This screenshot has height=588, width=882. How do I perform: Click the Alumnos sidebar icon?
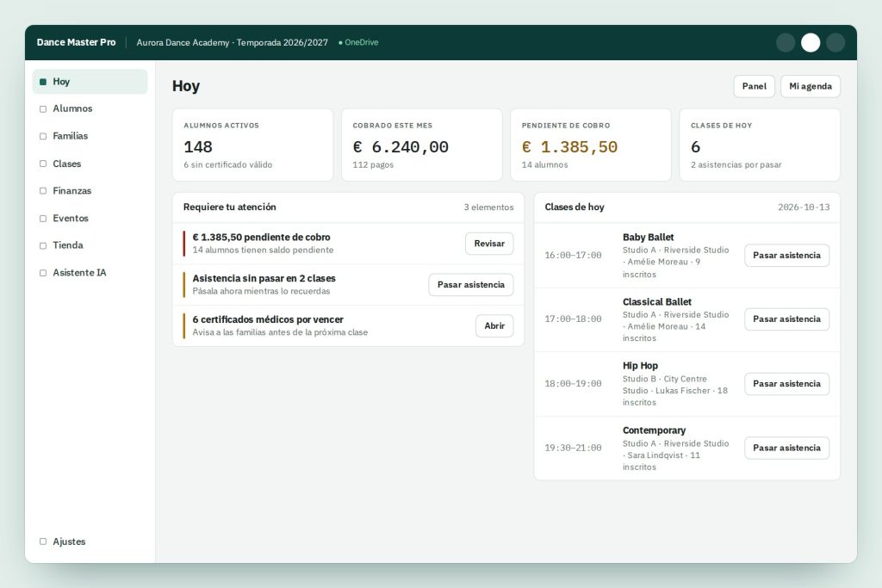(43, 109)
